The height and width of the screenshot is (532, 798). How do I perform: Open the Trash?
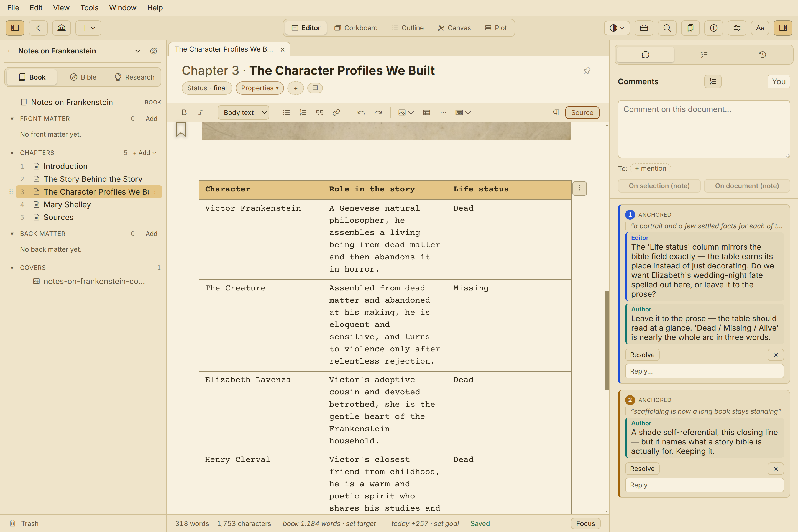click(24, 523)
